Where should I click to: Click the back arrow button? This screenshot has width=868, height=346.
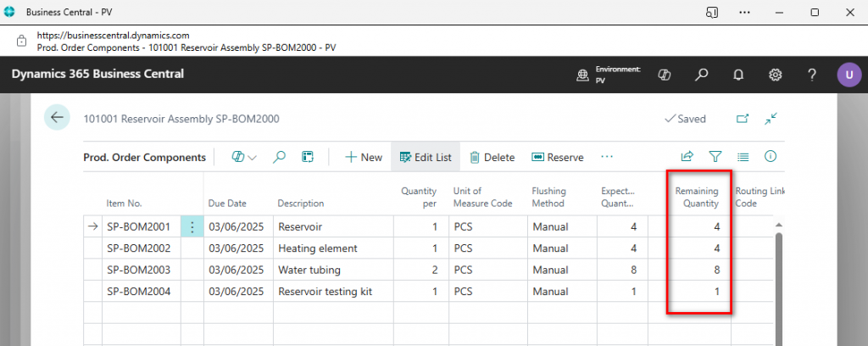coord(57,119)
